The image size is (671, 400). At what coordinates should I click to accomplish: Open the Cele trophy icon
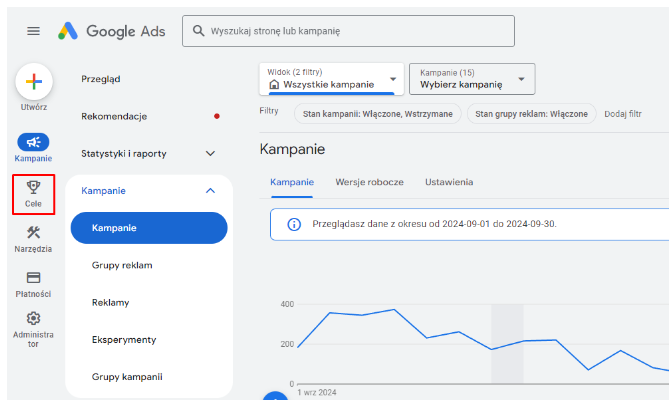33,187
